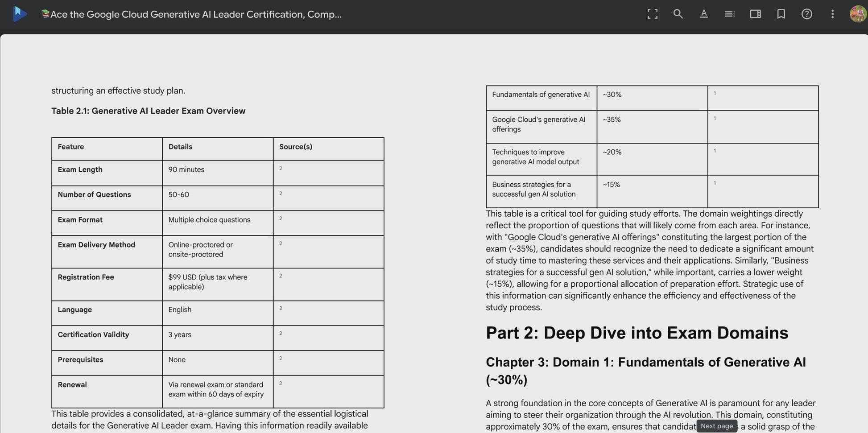
Task: Click the Renewal row details cell
Action: (x=218, y=391)
